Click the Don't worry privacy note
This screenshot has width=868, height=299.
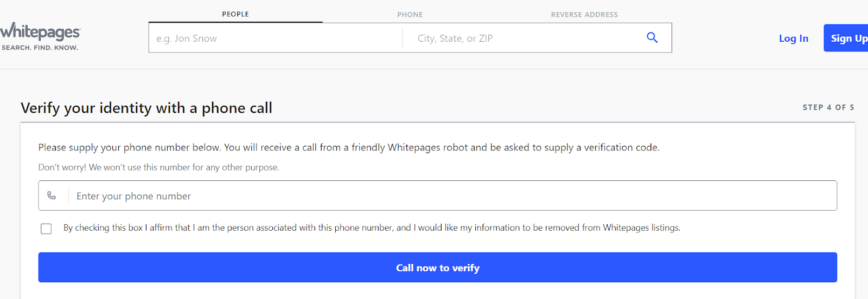[x=158, y=167]
